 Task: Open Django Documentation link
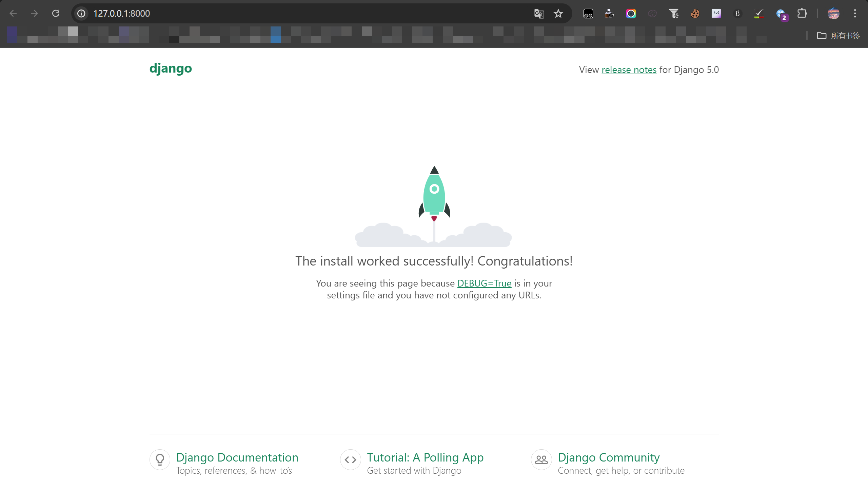237,457
